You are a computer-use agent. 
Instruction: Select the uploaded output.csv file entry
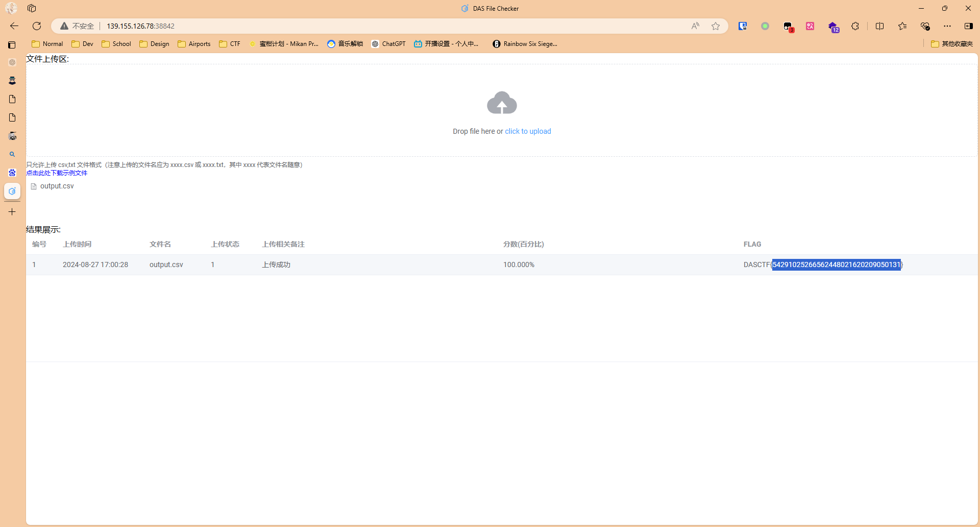pos(57,186)
